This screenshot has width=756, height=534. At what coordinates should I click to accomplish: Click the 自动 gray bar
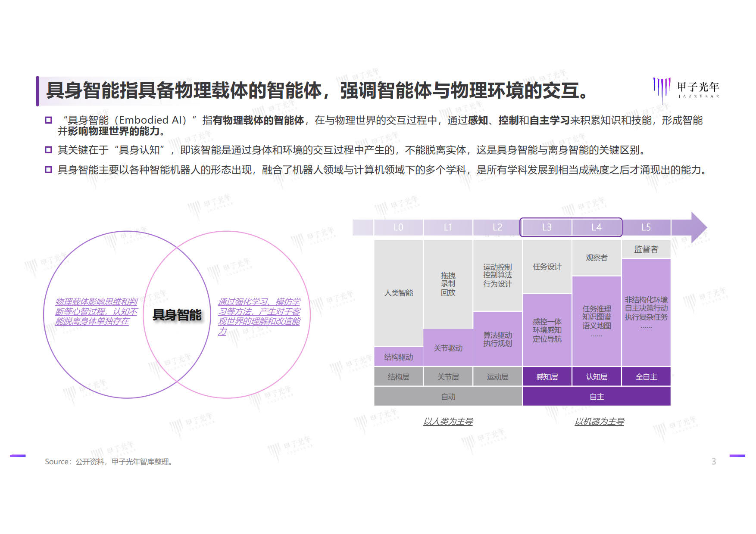[x=448, y=396]
